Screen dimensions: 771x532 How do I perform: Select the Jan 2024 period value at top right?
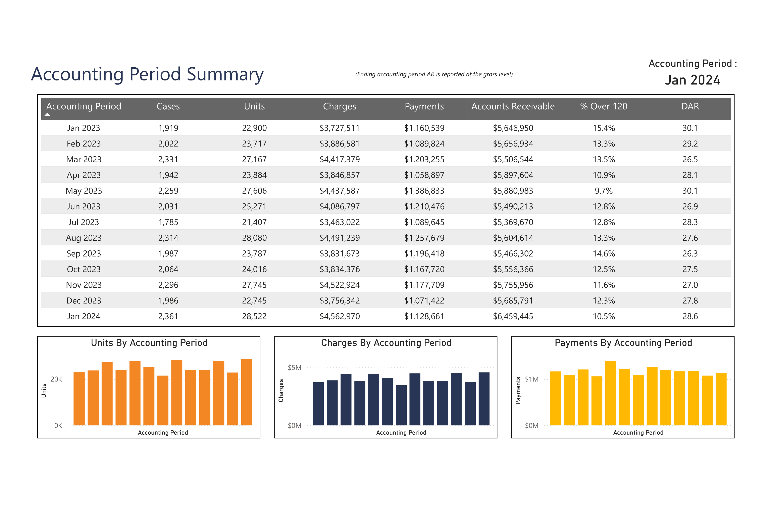click(692, 80)
